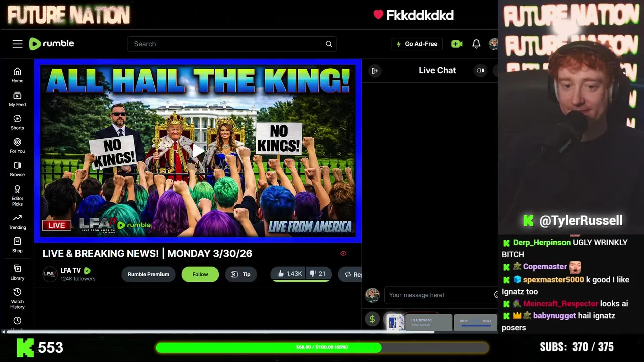
Task: Open Library in sidebar
Action: [x=17, y=273]
